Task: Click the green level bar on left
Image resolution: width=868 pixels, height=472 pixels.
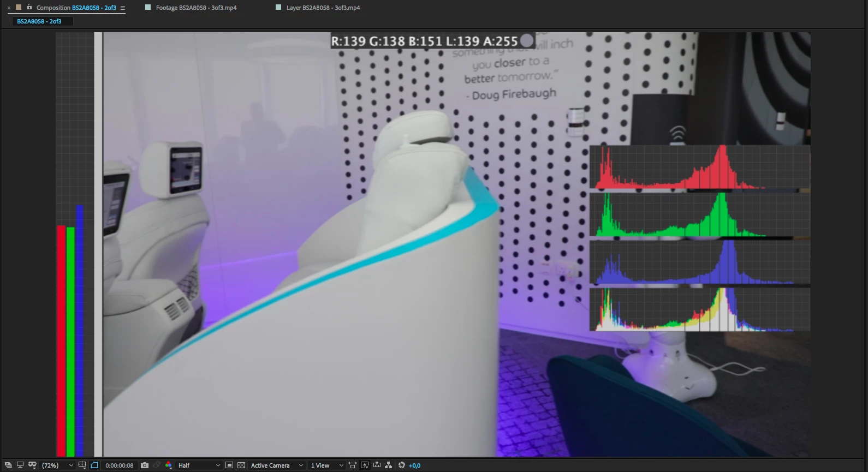Action: tap(70, 342)
